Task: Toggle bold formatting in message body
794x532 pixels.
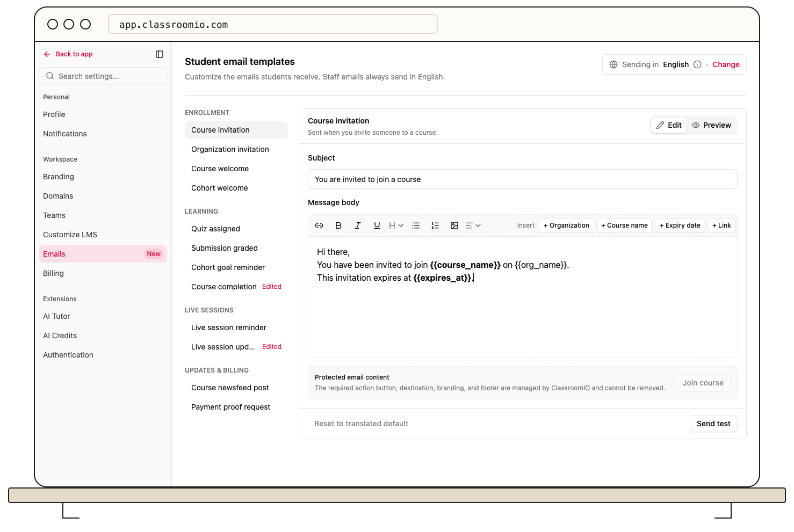Action: click(338, 225)
